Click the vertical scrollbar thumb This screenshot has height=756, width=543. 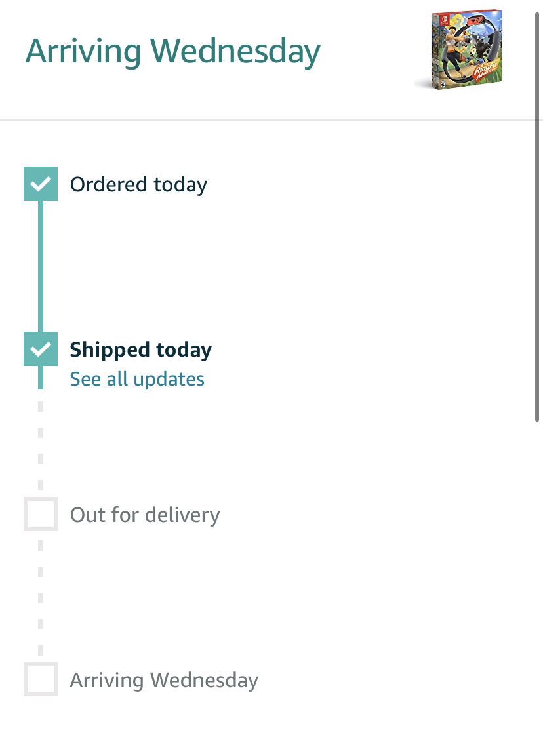(536, 217)
